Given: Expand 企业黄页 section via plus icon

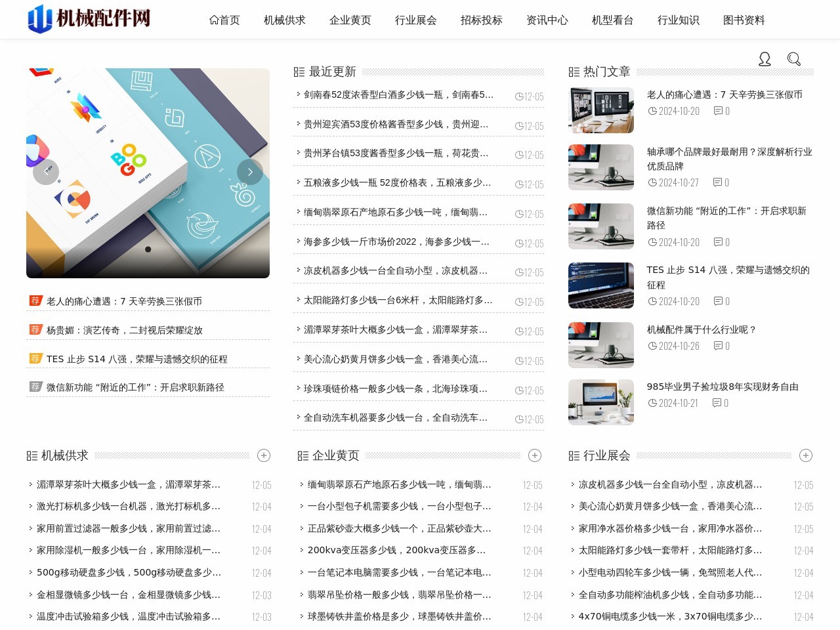Looking at the screenshot, I should [535, 455].
